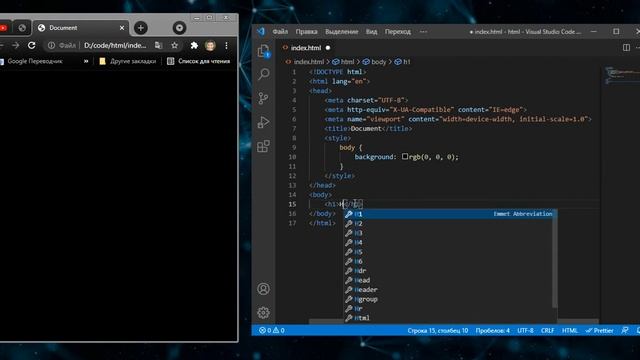Viewport: 640px width, 360px height.
Task: Open the Chrome profile avatar
Action: pos(210,45)
